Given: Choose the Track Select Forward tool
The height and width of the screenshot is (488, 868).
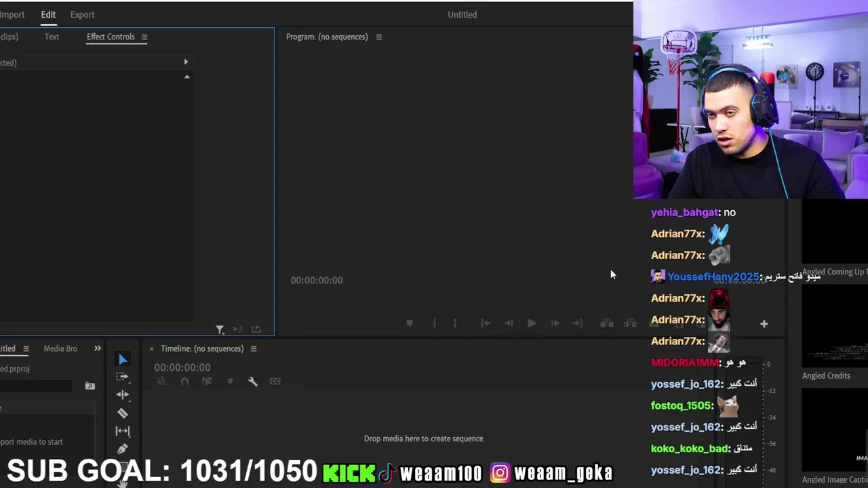Looking at the screenshot, I should [123, 377].
